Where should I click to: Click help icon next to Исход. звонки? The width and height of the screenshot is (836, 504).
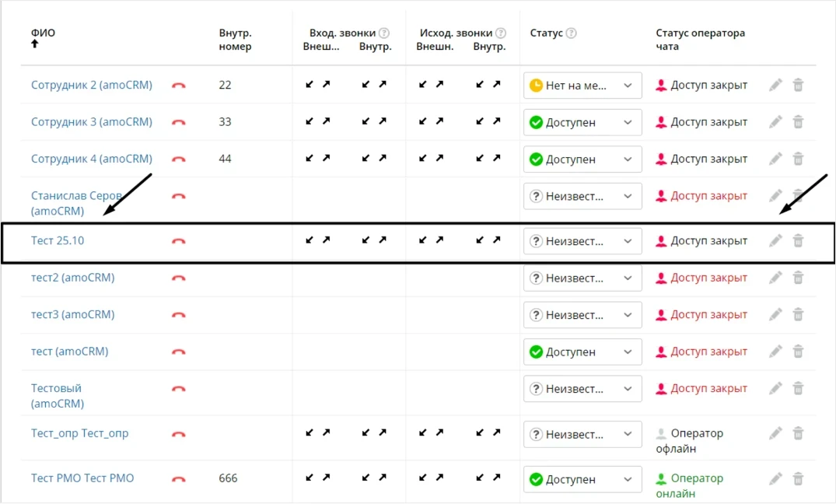tap(501, 33)
